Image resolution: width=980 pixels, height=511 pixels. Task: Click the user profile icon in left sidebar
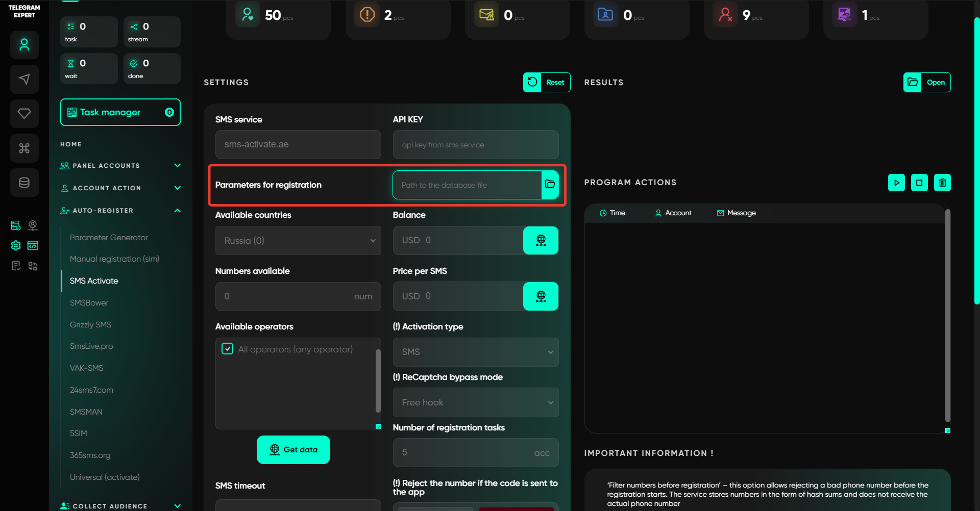coord(24,45)
